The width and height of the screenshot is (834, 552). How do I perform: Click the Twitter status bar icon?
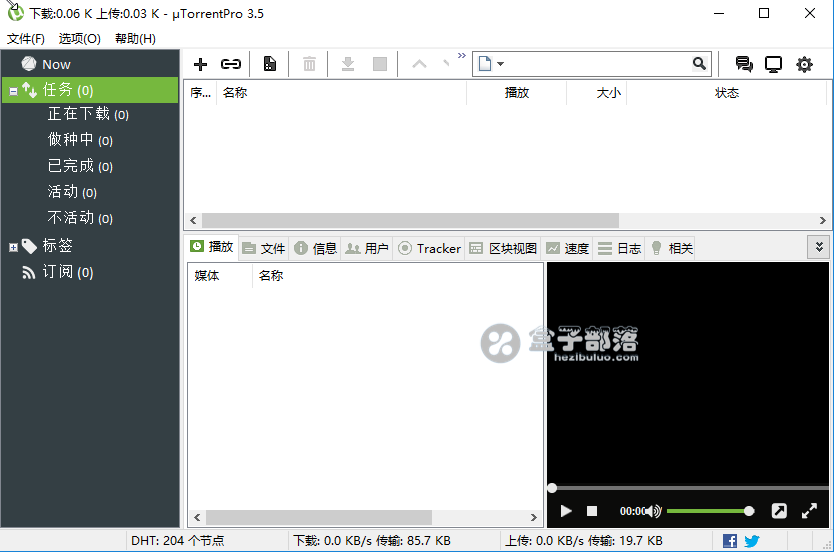point(752,541)
